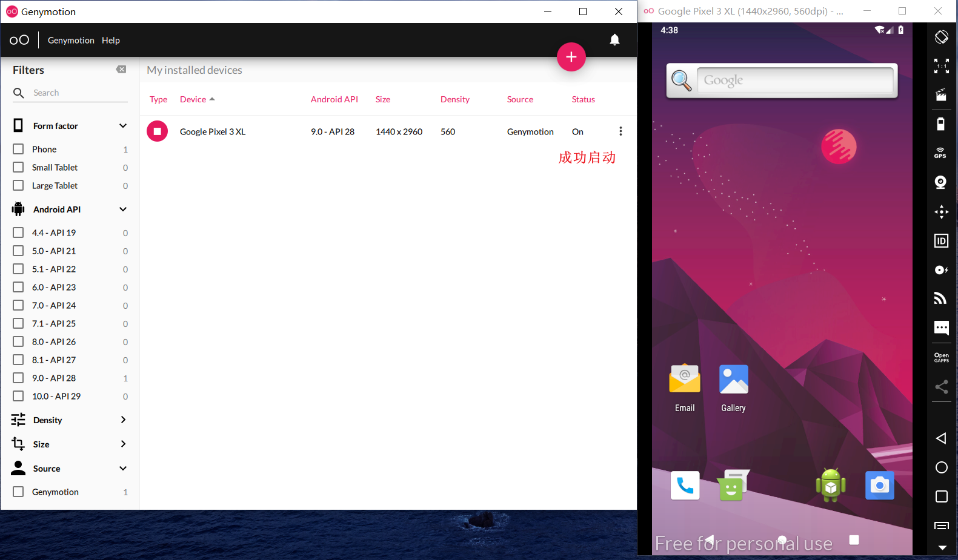This screenshot has height=560, width=958.
Task: Check the Phone form factor filter
Action: click(18, 149)
